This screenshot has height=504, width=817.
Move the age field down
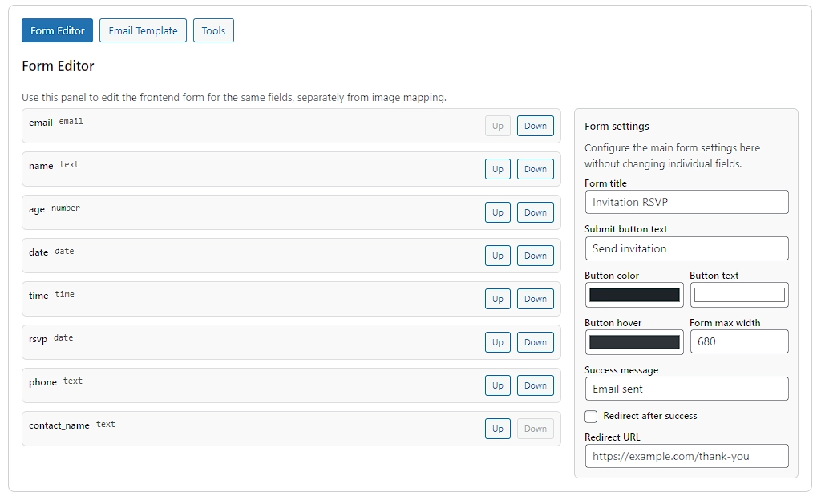(535, 212)
